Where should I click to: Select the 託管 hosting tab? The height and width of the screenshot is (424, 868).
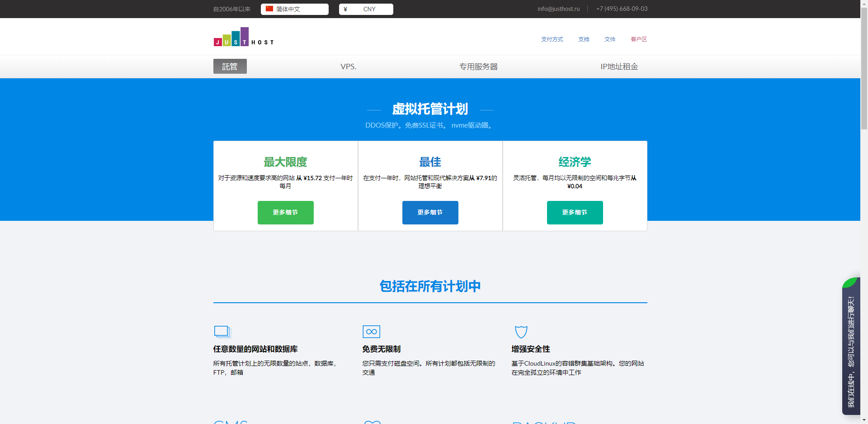coord(230,67)
